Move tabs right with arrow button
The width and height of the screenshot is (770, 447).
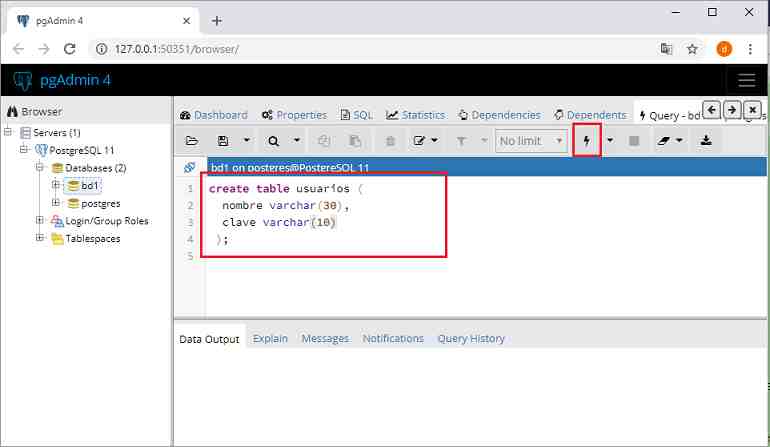coord(732,110)
